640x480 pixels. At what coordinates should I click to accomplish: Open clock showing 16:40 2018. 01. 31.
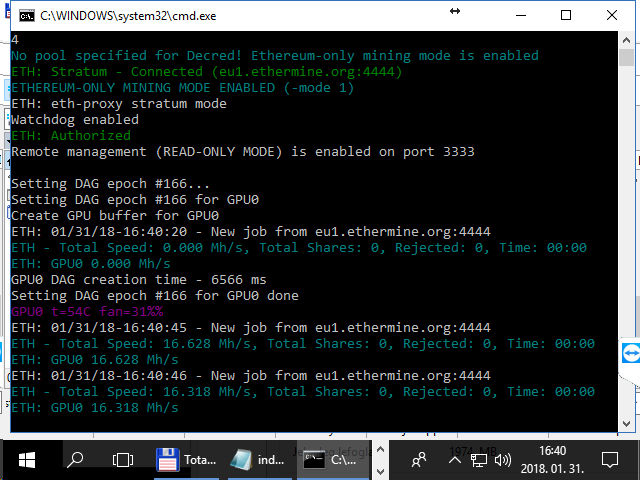point(553,460)
